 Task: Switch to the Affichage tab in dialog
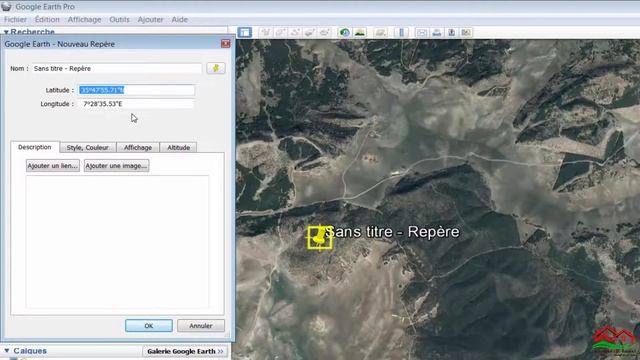(x=138, y=147)
